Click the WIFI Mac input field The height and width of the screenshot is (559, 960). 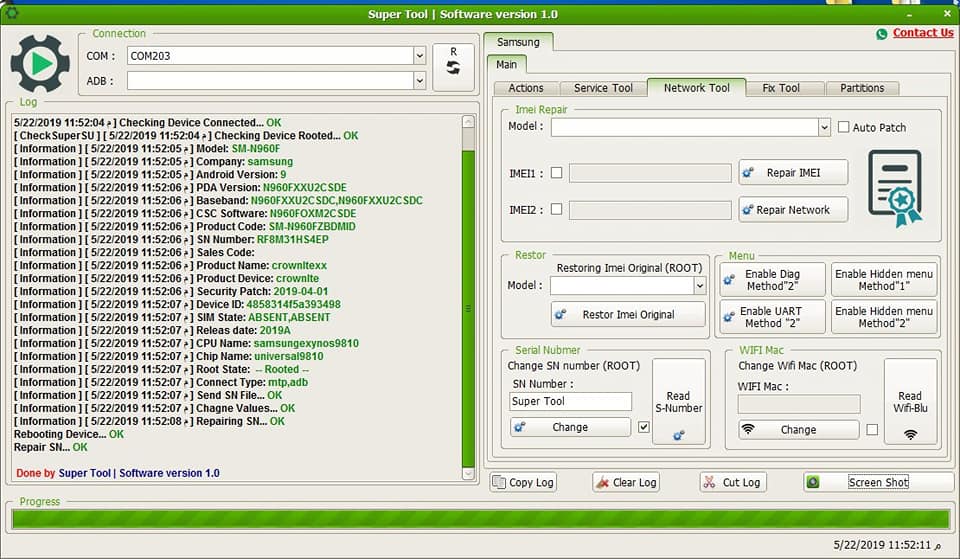coord(798,404)
